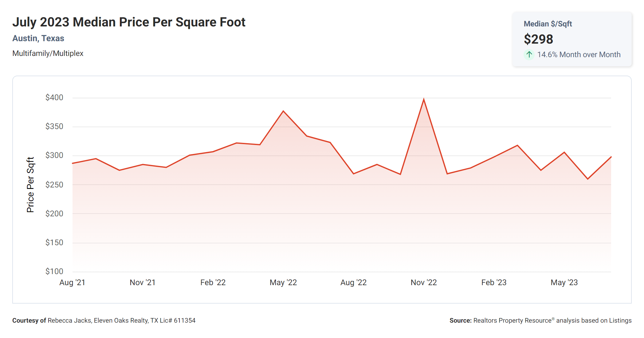Click the Multifamily/Multiplex label
The image size is (644, 338).
pos(48,53)
